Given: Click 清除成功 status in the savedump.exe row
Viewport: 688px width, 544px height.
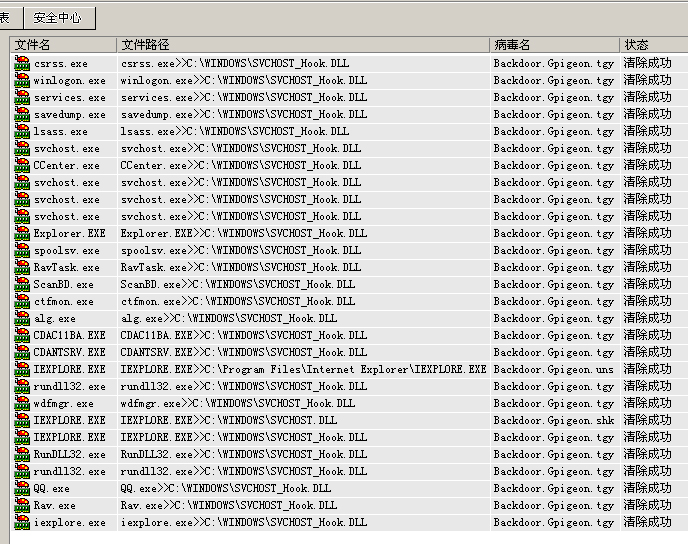Looking at the screenshot, I should coord(648,115).
